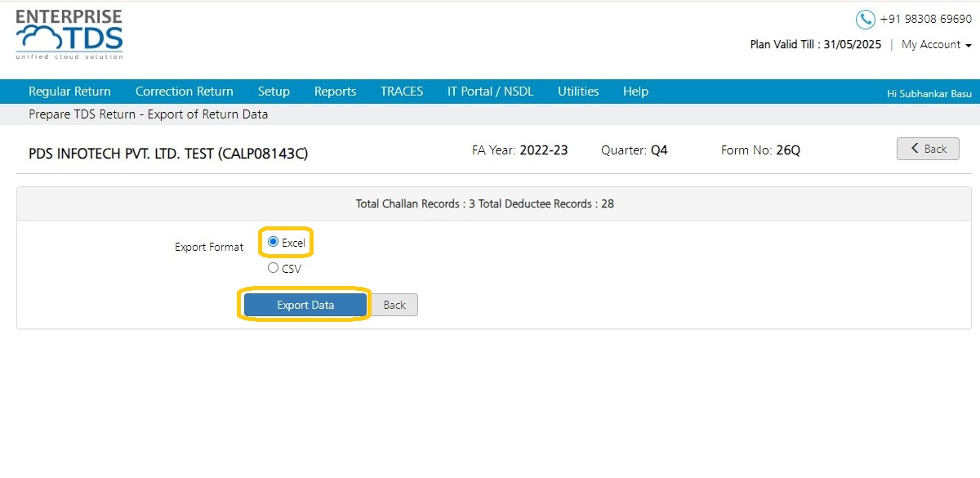Click Hi Subhankar Basu greeting text
This screenshot has width=980, height=478.
(929, 94)
